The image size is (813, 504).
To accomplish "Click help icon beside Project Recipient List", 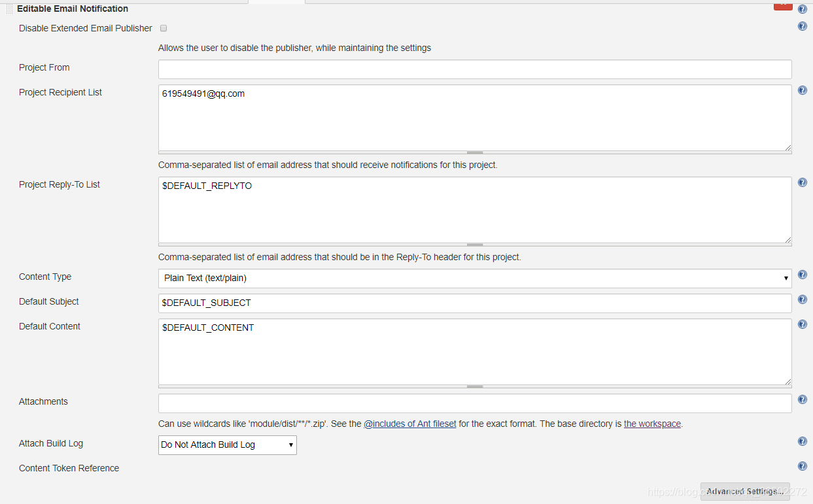I will (803, 90).
